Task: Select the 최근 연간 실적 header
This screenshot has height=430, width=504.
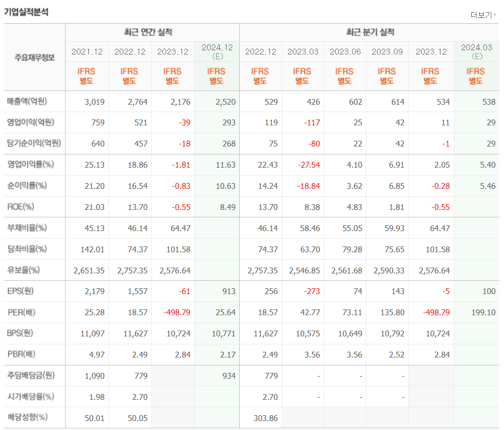Action: [148, 32]
